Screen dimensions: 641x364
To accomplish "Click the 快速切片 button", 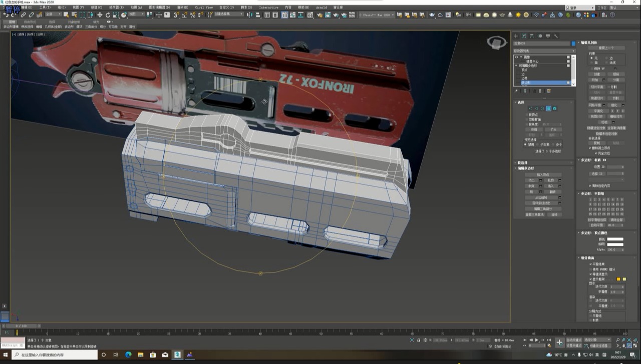I will point(596,98).
